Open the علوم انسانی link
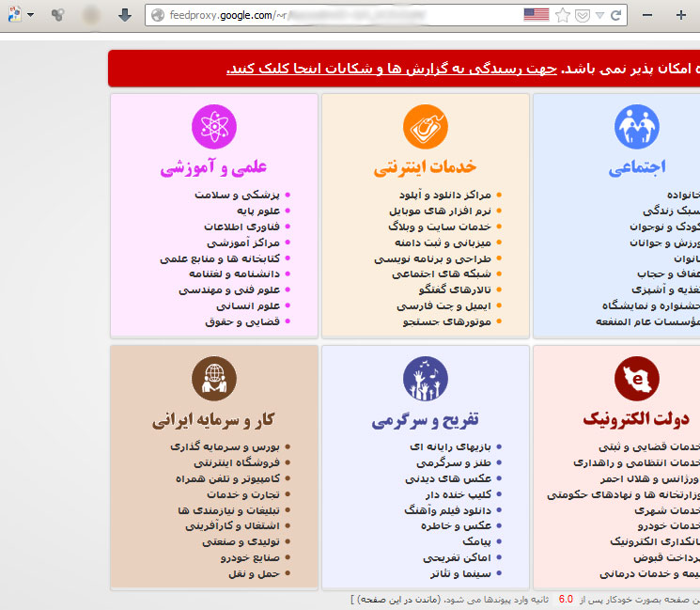 248,305
